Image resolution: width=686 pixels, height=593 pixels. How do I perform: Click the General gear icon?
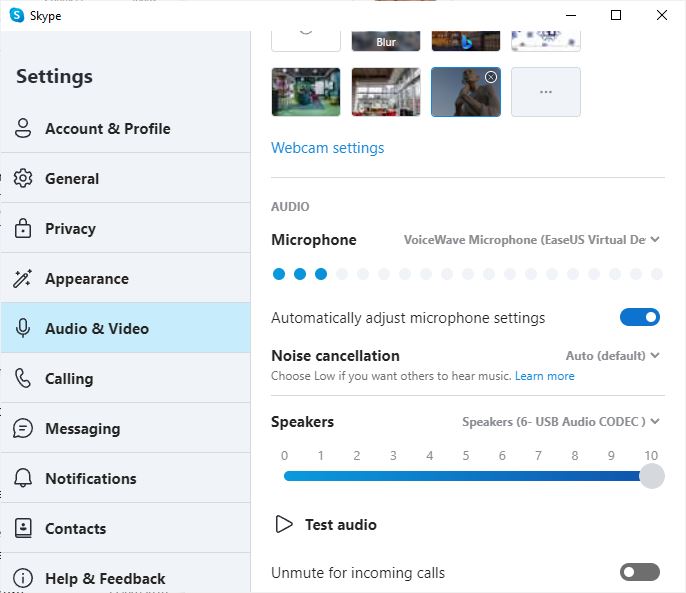pyautogui.click(x=23, y=178)
